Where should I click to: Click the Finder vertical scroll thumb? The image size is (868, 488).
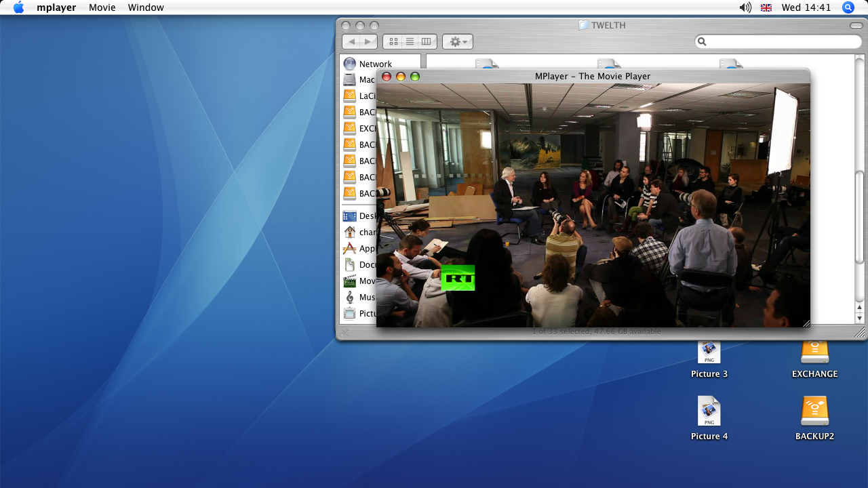(860, 217)
